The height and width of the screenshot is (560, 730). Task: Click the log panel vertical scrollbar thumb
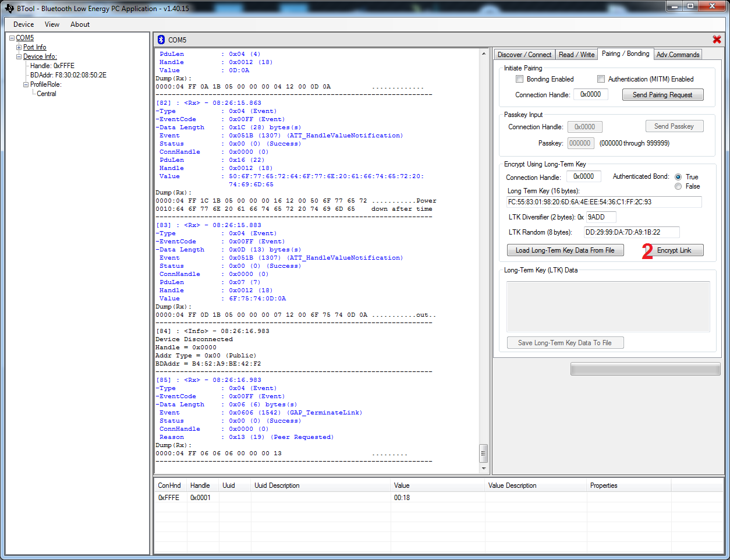coord(484,453)
